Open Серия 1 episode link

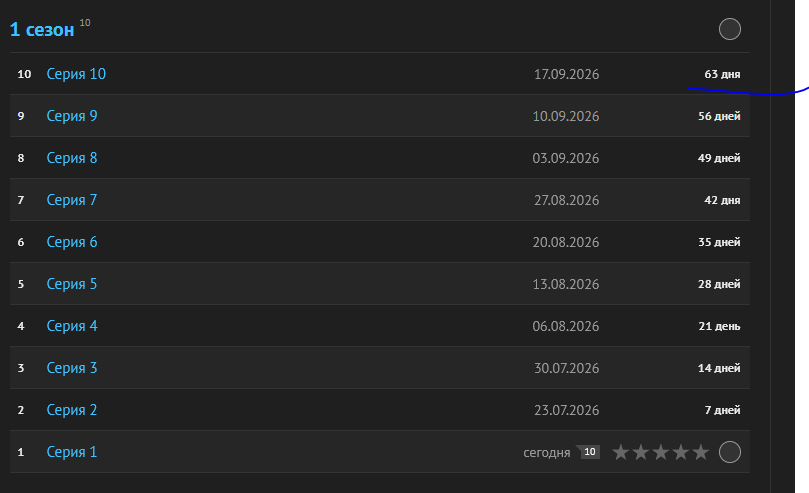(72, 452)
